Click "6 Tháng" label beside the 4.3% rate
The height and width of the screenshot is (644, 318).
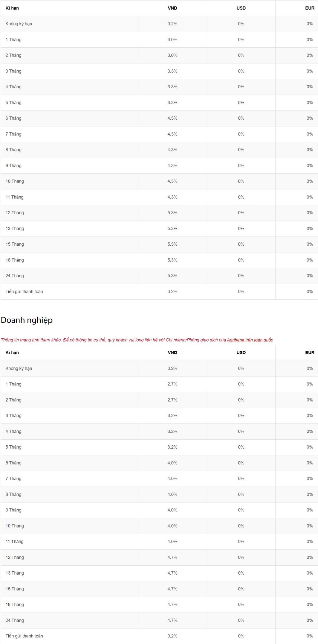[13, 118]
